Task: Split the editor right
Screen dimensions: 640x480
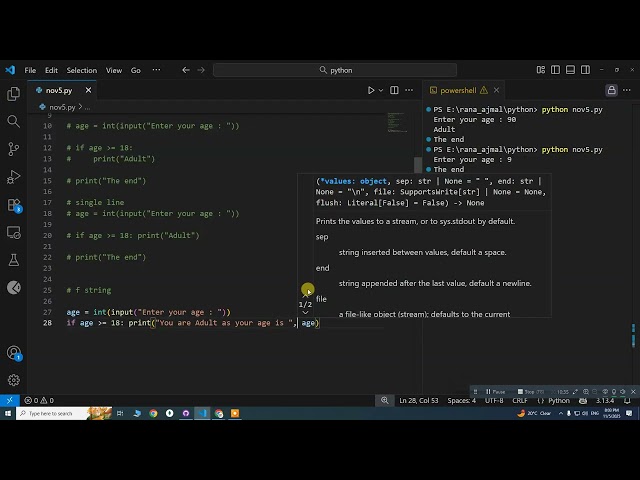Action: [x=394, y=90]
